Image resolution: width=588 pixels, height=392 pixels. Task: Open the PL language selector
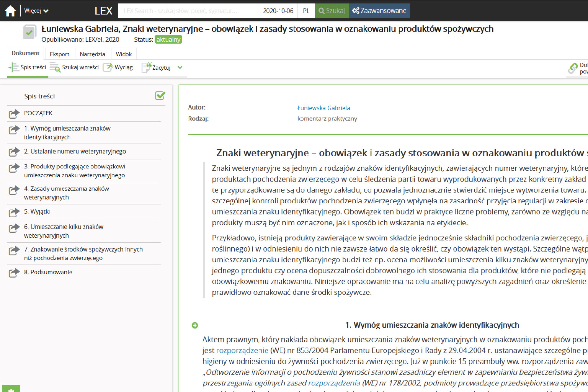pos(306,11)
